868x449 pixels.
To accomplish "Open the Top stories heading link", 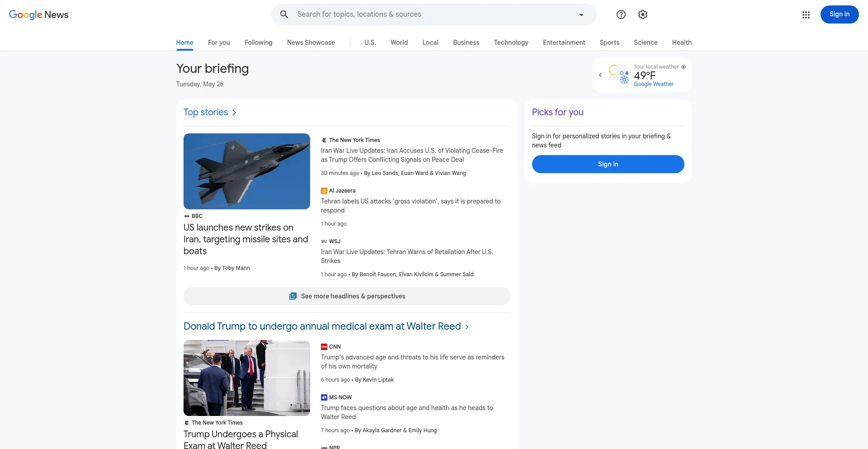I will [x=206, y=112].
